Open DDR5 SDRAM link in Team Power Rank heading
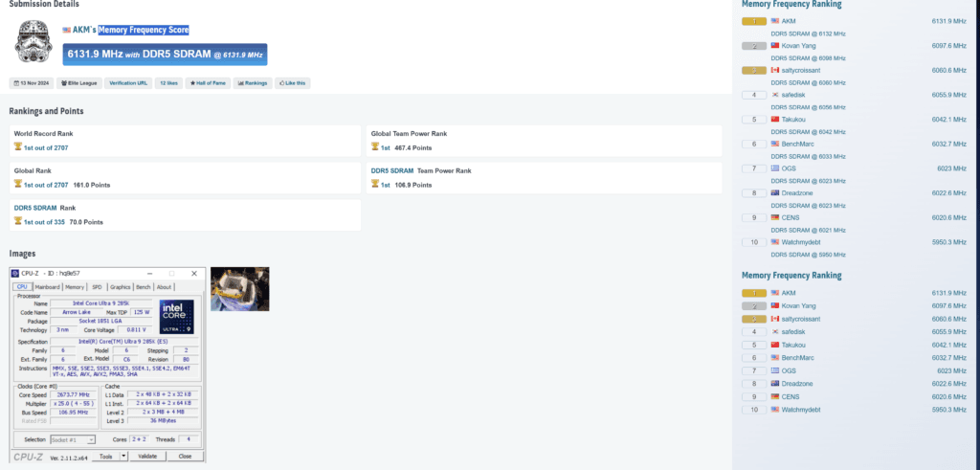980x470 pixels. click(392, 170)
